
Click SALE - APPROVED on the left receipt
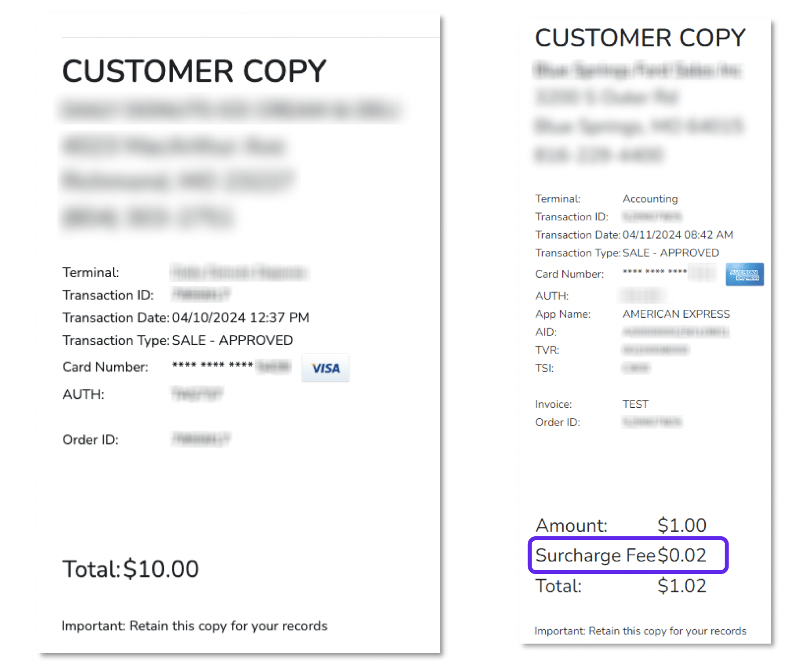[232, 340]
